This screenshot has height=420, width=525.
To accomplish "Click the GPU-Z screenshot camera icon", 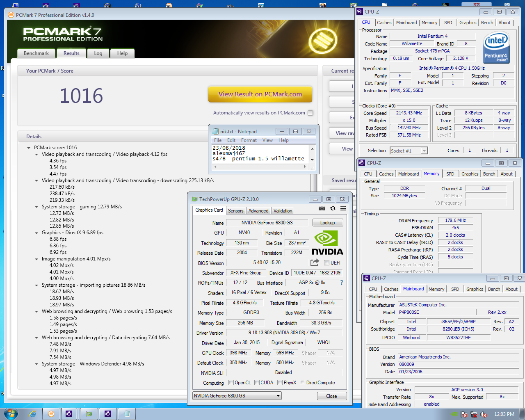I will click(322, 208).
